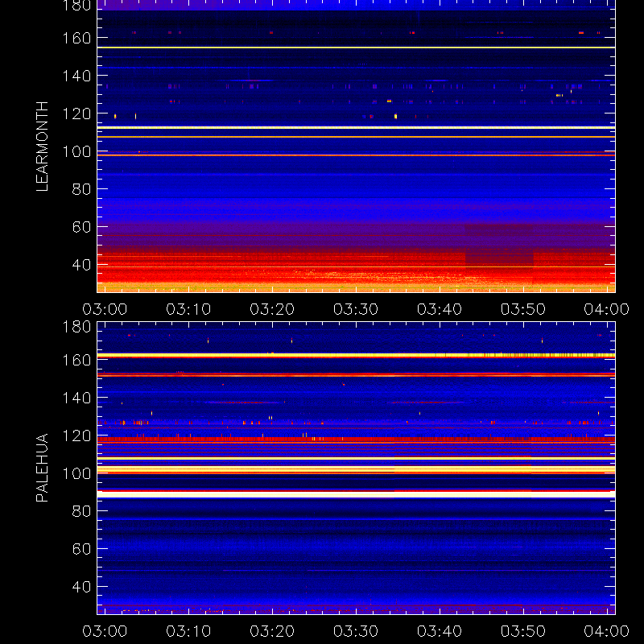Pick the 80 tick label on Palehua plot

(x=81, y=511)
